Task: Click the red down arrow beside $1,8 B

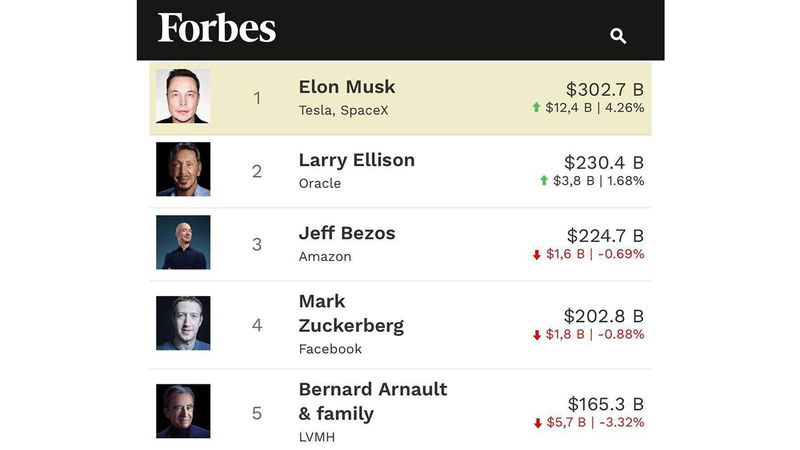Action: (537, 335)
